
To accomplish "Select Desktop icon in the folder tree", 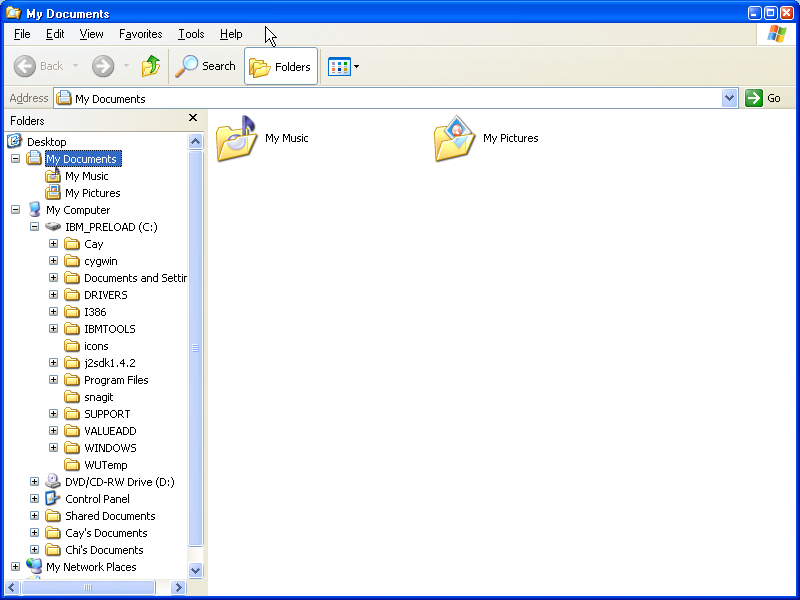I will [15, 141].
